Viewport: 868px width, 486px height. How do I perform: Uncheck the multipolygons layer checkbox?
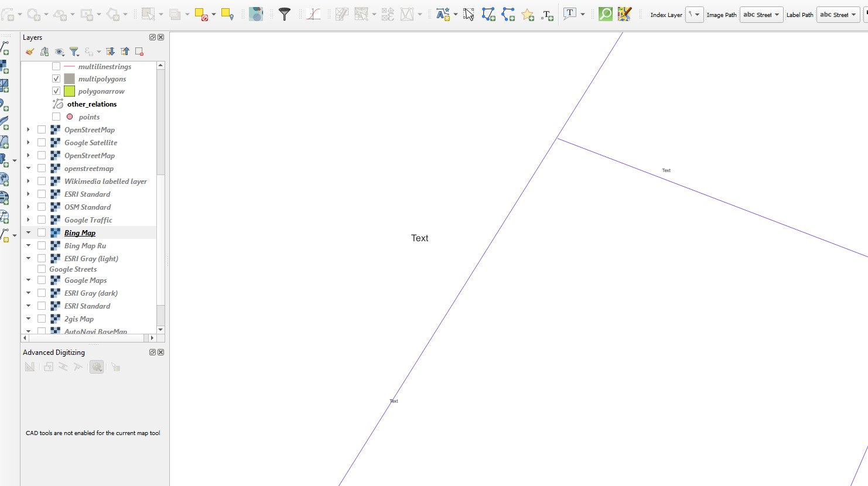56,78
